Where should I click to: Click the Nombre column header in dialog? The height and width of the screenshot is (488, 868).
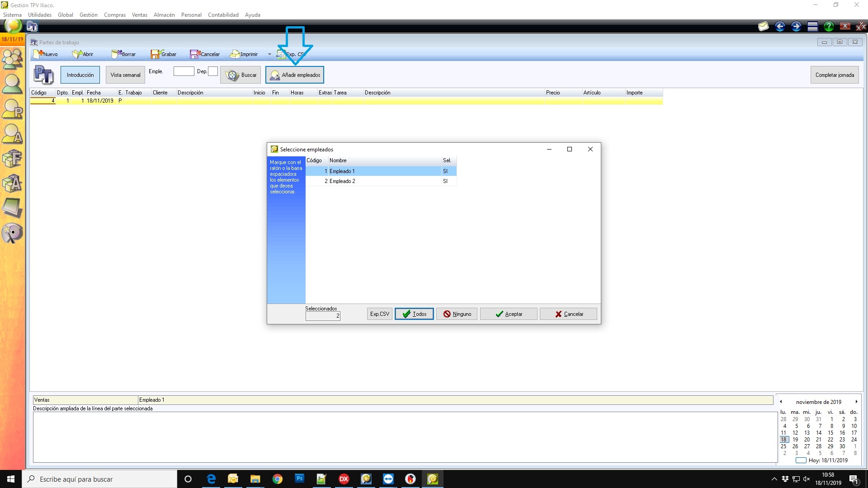pyautogui.click(x=385, y=160)
